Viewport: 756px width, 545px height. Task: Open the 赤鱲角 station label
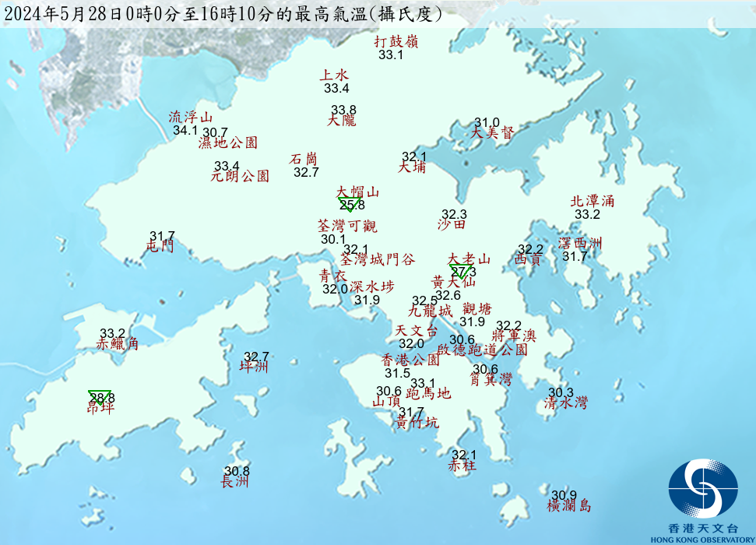(117, 343)
